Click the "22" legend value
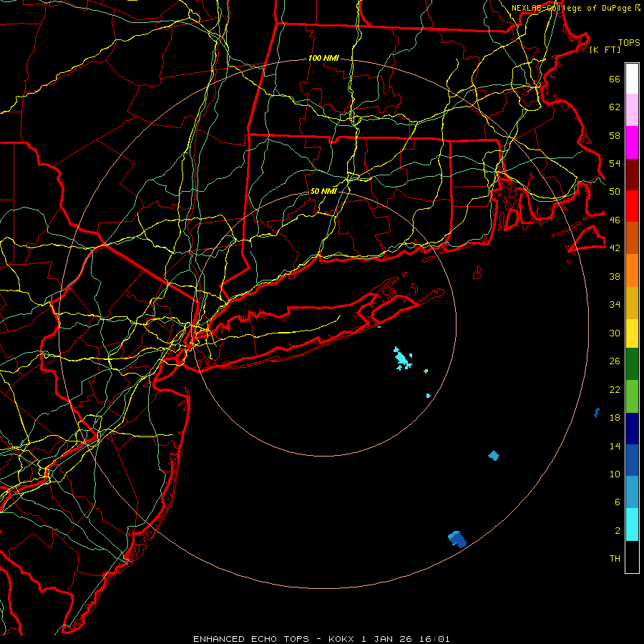The height and width of the screenshot is (644, 644). (x=615, y=390)
